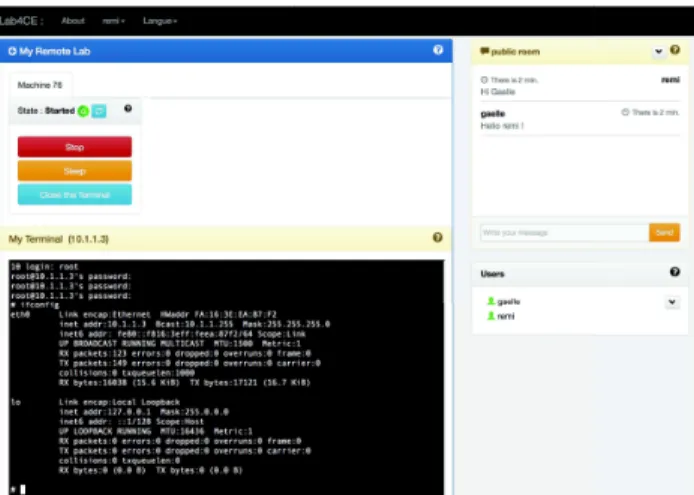Click the clock icon on remi's message
Image resolution: width=694 pixels, height=495 pixels.
coord(484,80)
